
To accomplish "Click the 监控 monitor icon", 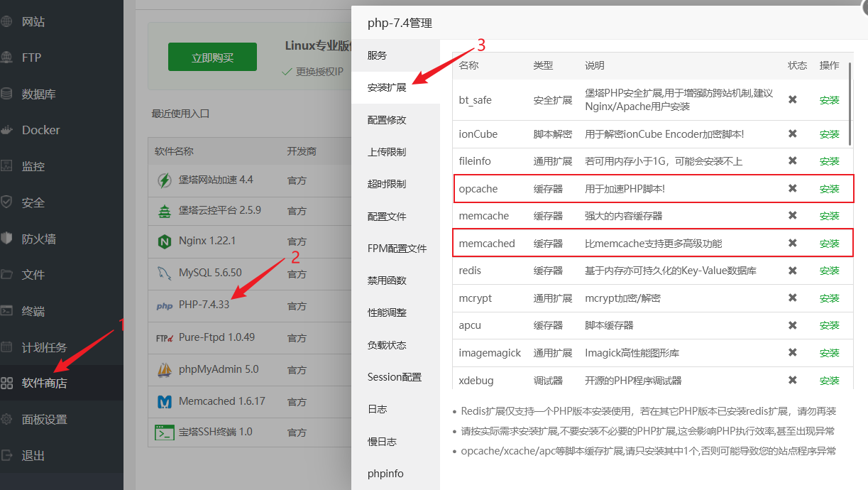I will pyautogui.click(x=6, y=166).
